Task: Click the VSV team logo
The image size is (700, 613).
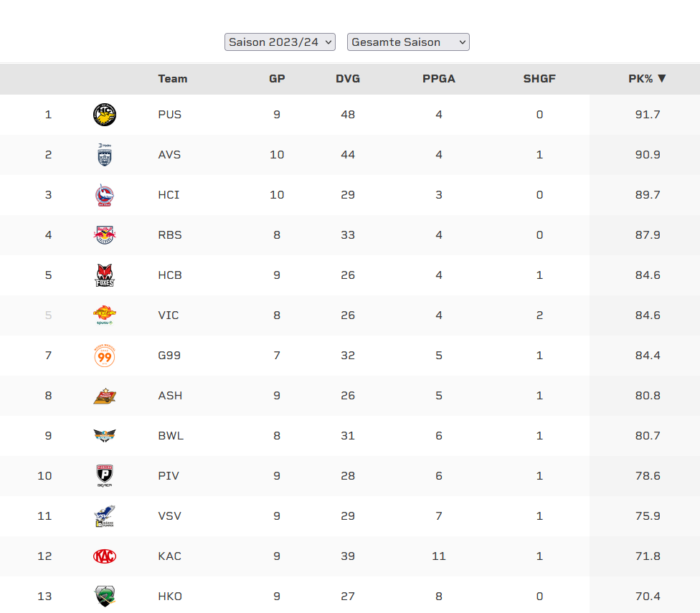Action: (x=105, y=516)
